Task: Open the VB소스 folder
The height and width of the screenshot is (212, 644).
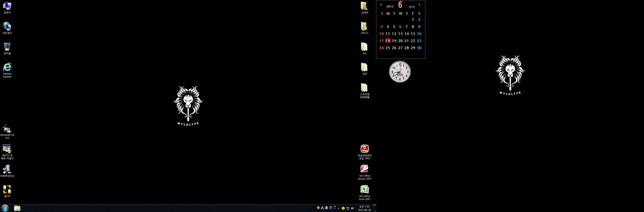Action: tap(364, 27)
